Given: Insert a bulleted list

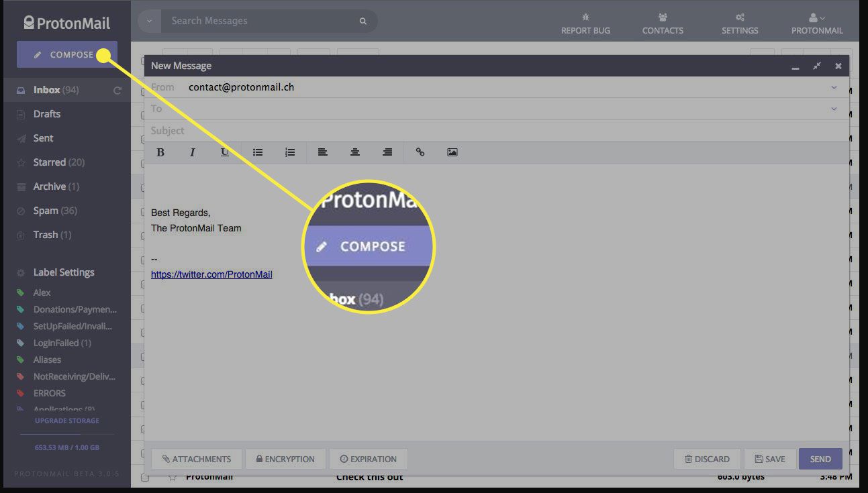Looking at the screenshot, I should pyautogui.click(x=257, y=152).
